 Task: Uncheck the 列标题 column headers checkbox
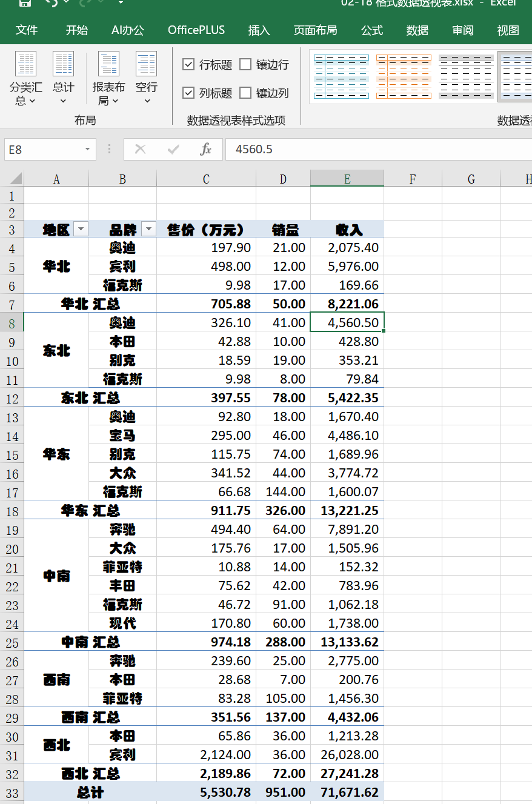click(188, 93)
